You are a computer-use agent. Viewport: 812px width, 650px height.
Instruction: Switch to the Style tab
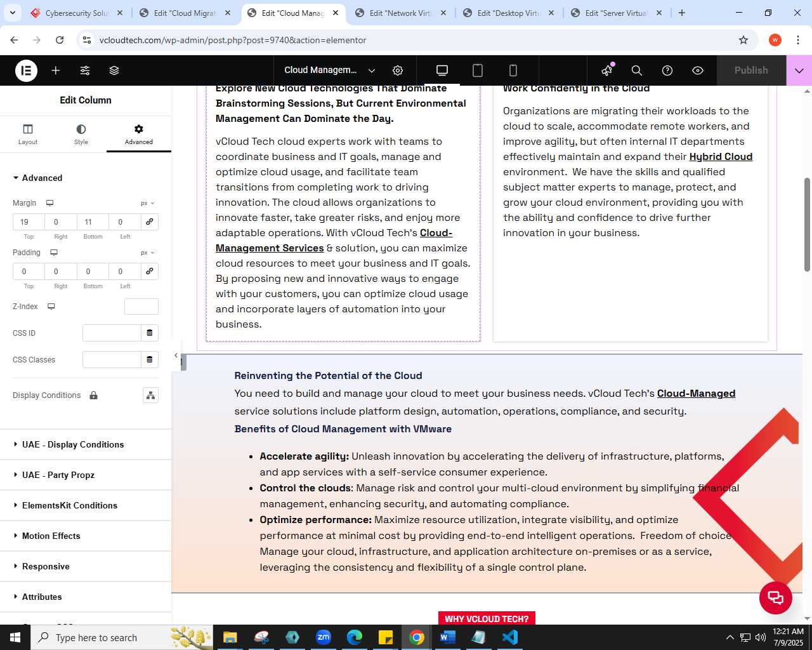(x=81, y=134)
